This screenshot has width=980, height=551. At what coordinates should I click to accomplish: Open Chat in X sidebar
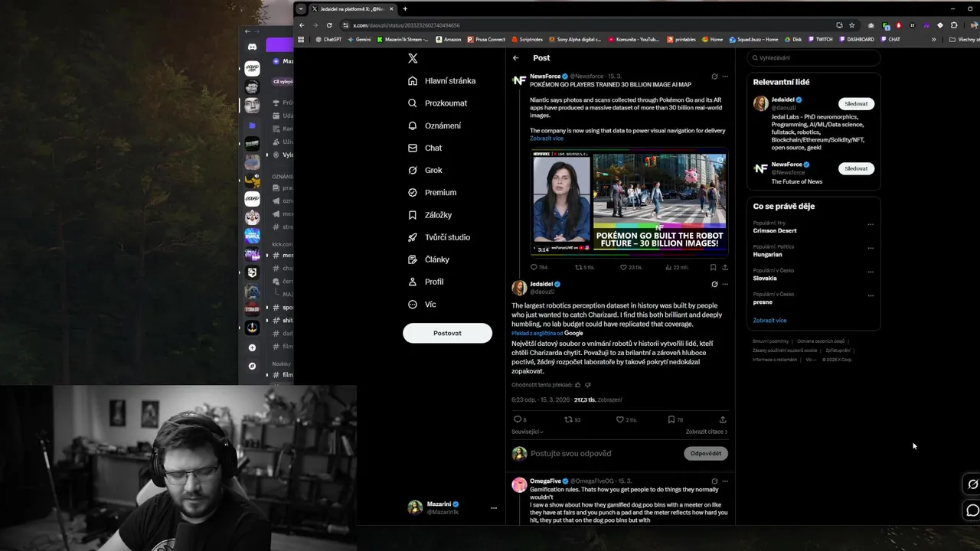click(x=425, y=148)
